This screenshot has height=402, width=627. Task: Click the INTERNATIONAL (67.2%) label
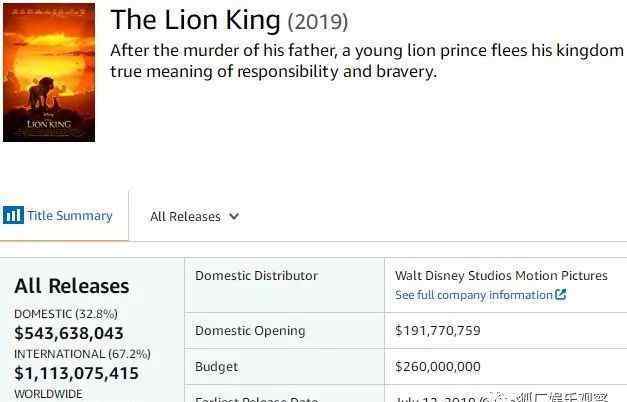click(82, 354)
